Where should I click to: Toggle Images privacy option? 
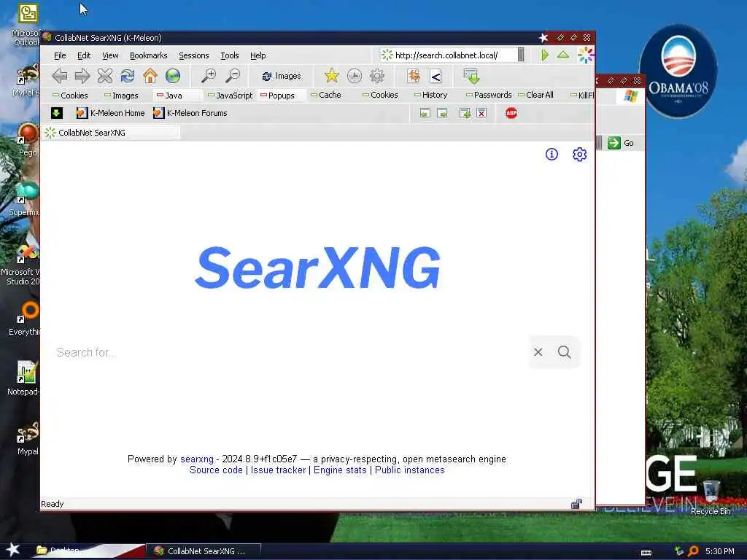coord(122,96)
